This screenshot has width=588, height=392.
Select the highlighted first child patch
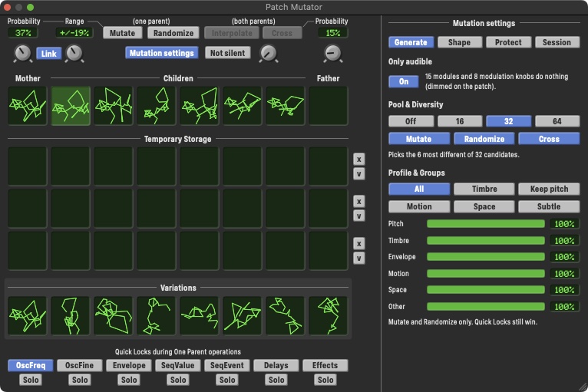71,106
